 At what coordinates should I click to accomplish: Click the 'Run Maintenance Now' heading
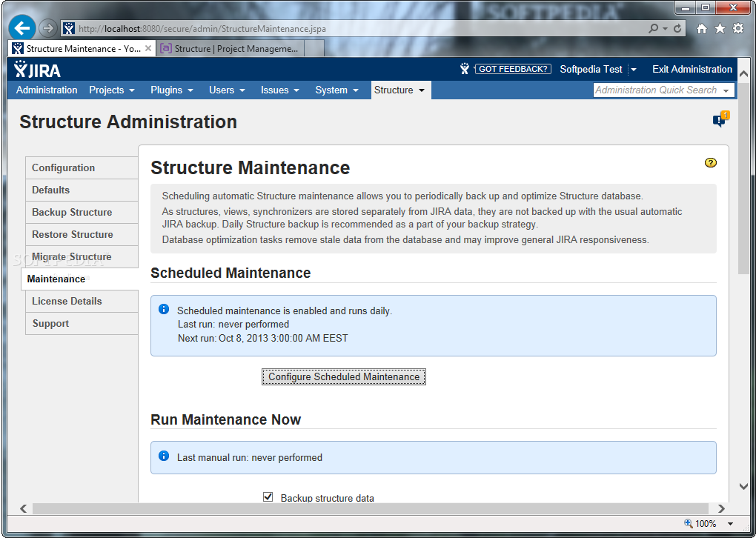[225, 419]
